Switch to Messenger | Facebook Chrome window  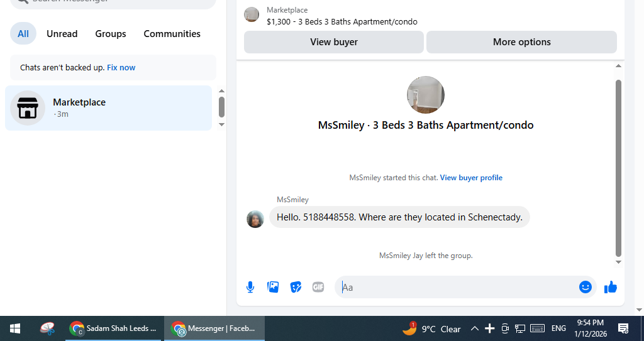pyautogui.click(x=214, y=328)
